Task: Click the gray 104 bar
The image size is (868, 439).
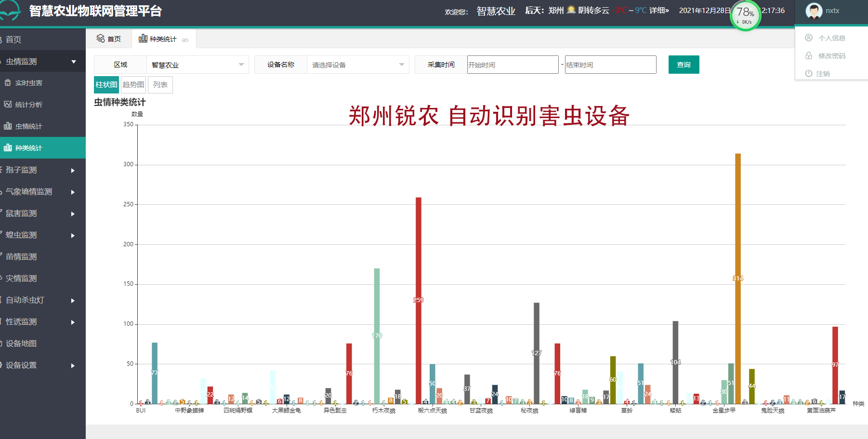Action: point(675,362)
